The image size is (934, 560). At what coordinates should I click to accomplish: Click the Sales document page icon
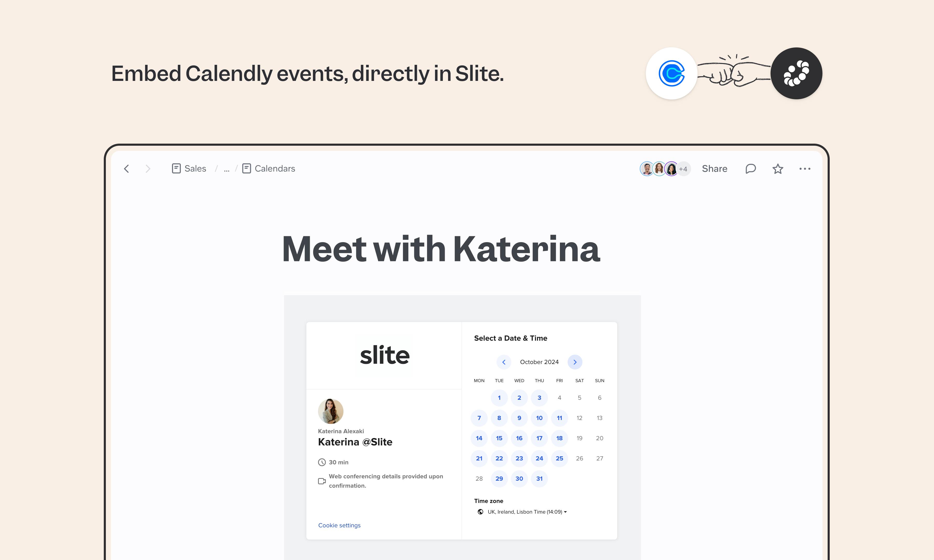176,168
